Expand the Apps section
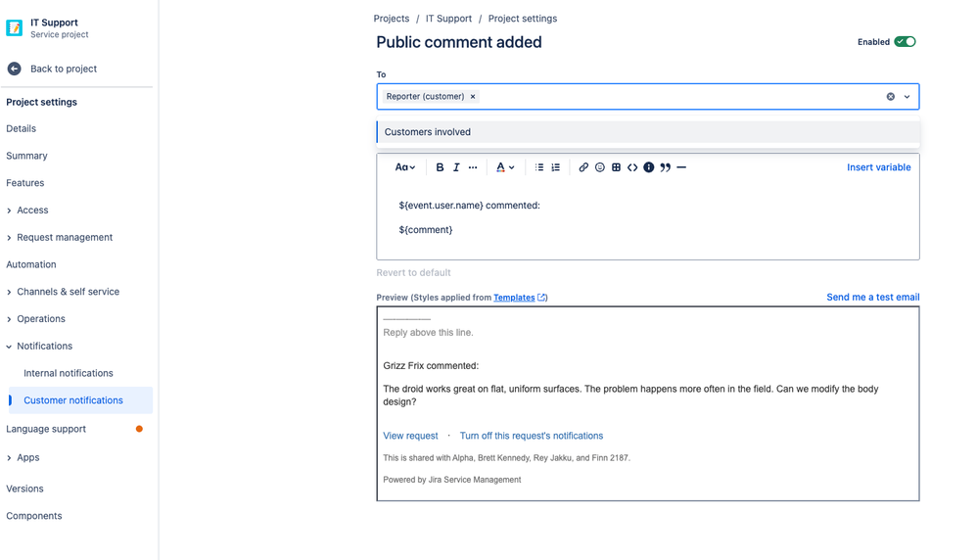Viewport: 977px width, 560px height. [x=9, y=458]
